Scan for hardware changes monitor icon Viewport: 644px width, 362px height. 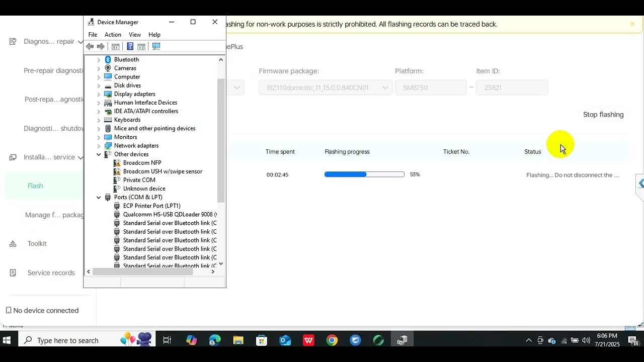tap(156, 46)
